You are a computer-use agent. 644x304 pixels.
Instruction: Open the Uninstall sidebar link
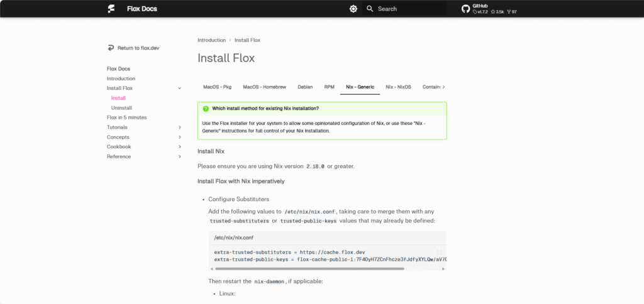coord(121,108)
